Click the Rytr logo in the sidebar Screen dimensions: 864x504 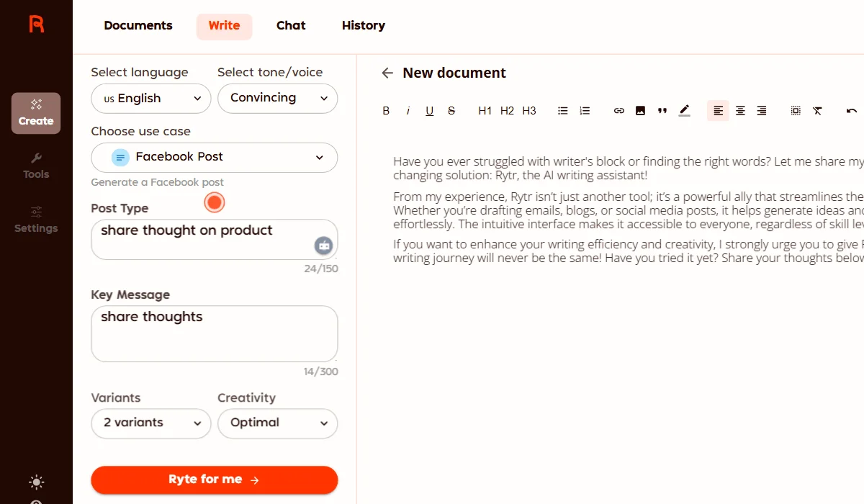click(x=36, y=22)
